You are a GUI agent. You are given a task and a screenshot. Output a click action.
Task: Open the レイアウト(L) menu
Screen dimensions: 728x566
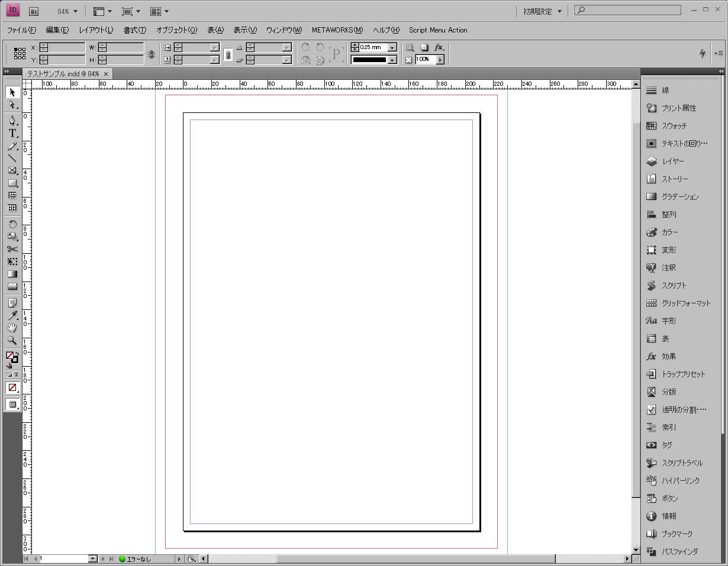96,30
